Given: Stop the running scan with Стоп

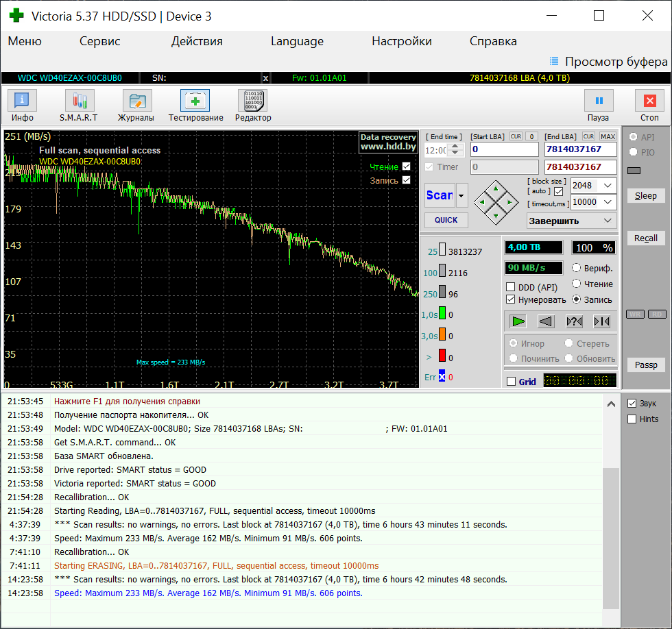Looking at the screenshot, I should click(649, 106).
